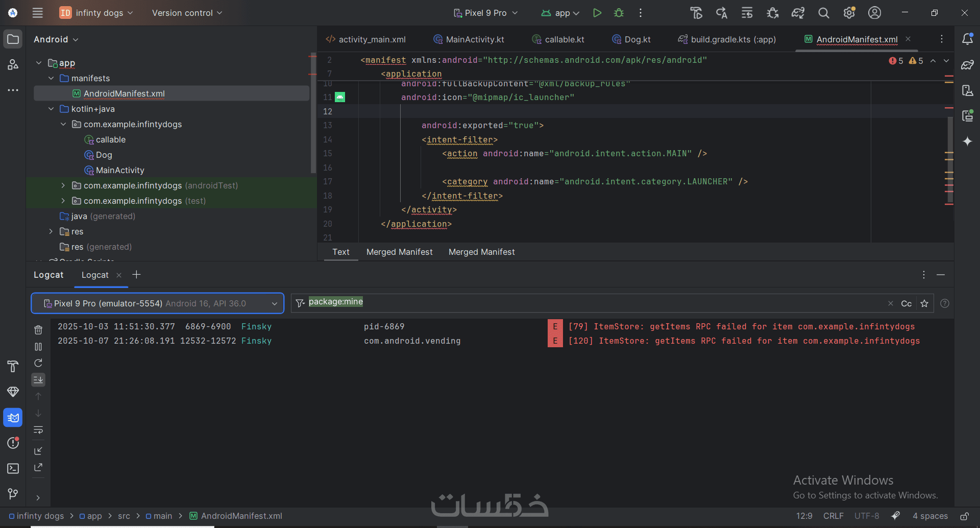This screenshot has width=980, height=528.
Task: Expand the res folder
Action: pyautogui.click(x=51, y=231)
